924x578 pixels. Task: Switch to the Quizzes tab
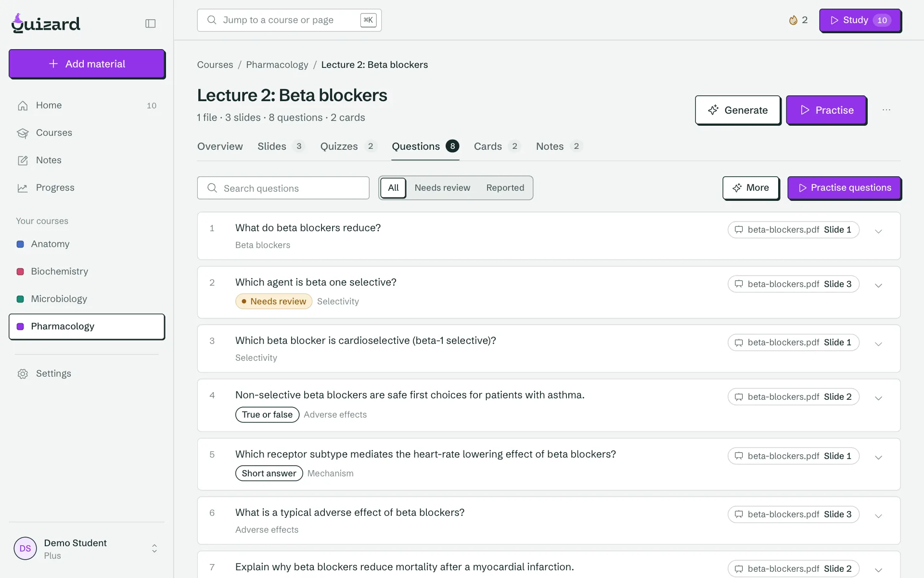[348, 146]
